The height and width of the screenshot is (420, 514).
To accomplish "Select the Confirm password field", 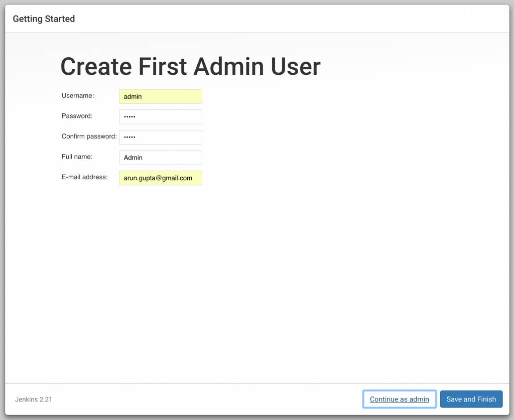I will (x=161, y=137).
